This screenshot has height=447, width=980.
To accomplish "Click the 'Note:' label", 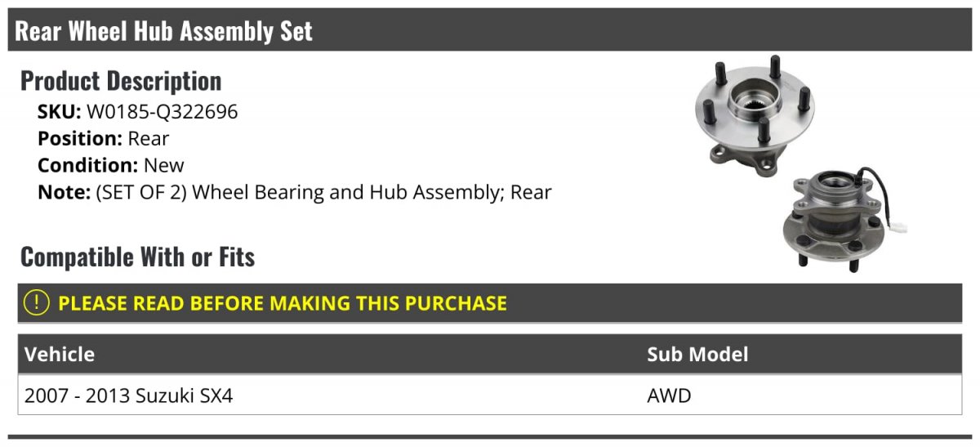I will 63,193.
